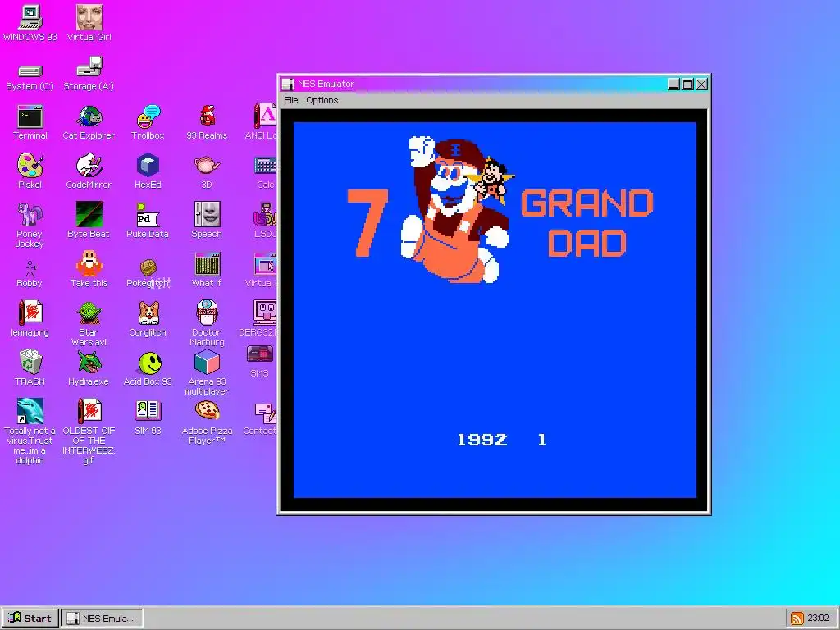Open the Calc calculator icon
Screen dimensions: 840x630
pyautogui.click(x=265, y=166)
